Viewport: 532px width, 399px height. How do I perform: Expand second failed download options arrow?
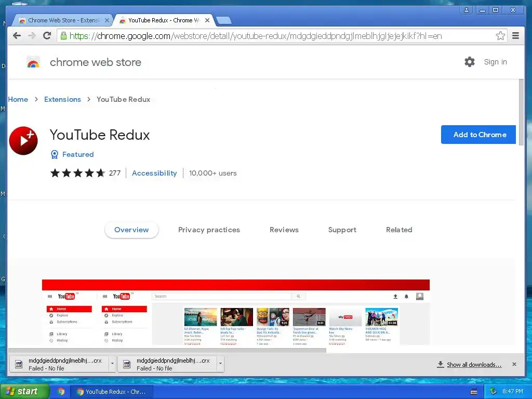pyautogui.click(x=220, y=364)
